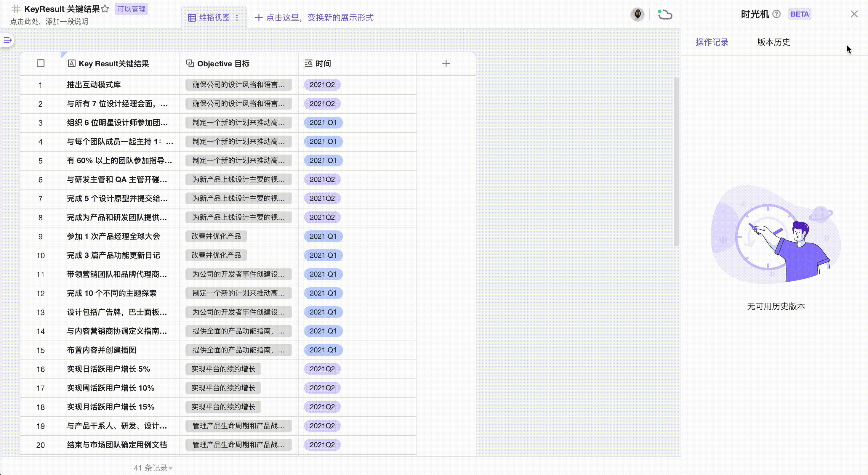Toggle the select-all rows checkbox
Image resolution: width=868 pixels, height=475 pixels.
pos(40,63)
